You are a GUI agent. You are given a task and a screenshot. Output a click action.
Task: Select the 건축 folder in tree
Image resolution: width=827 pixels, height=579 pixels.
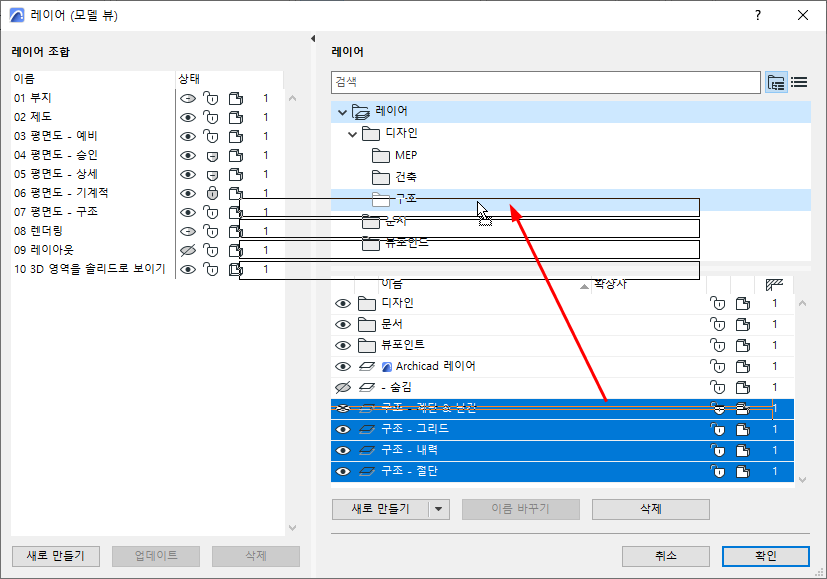pos(406,177)
